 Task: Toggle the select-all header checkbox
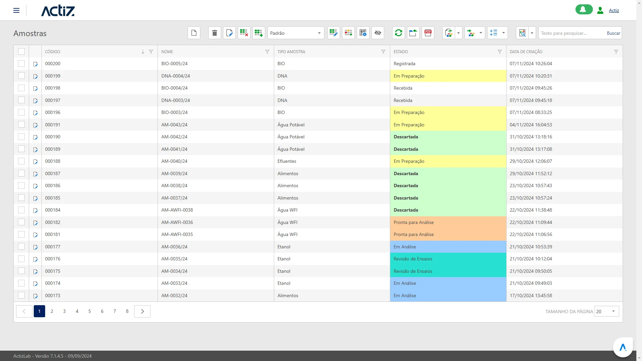point(21,51)
